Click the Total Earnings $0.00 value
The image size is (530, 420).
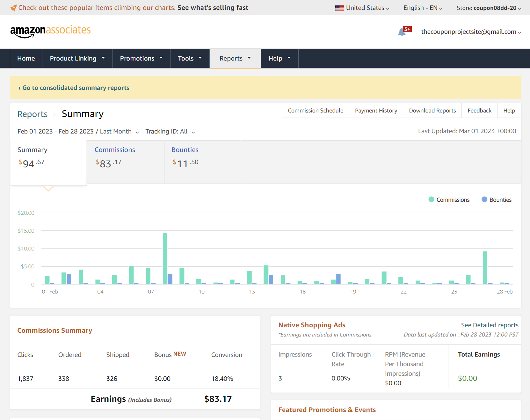pos(468,378)
